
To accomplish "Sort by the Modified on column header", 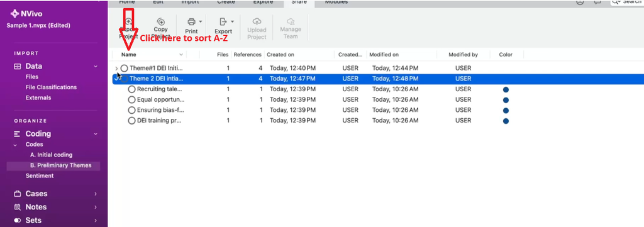I will coord(384,55).
